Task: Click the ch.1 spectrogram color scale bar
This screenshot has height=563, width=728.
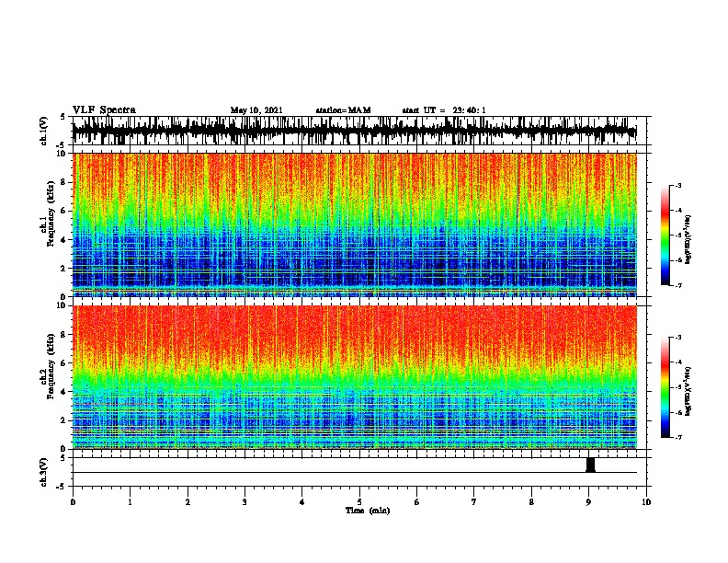Action: 665,236
